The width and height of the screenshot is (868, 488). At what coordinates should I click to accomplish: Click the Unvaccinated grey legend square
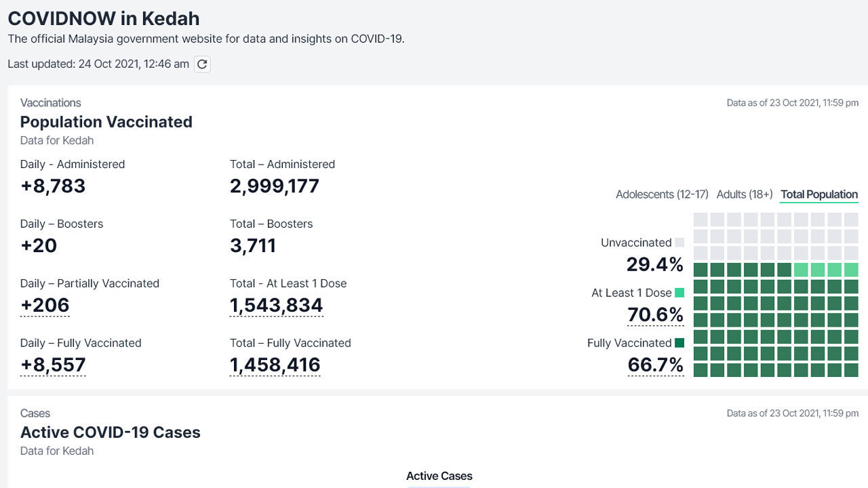click(x=679, y=243)
